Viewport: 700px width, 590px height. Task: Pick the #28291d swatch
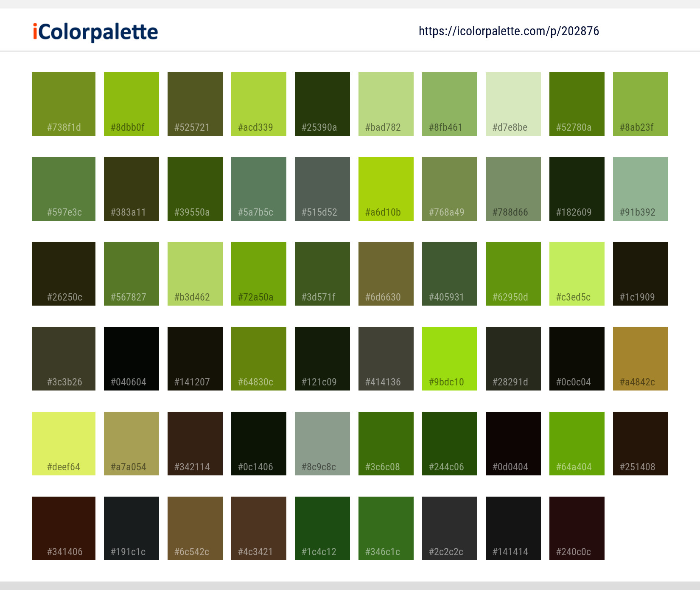pos(513,359)
